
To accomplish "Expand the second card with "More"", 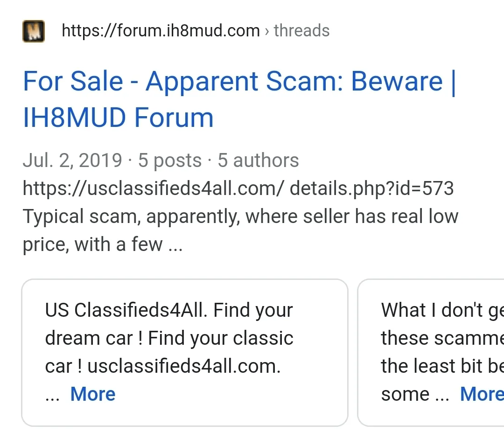I will [x=482, y=394].
